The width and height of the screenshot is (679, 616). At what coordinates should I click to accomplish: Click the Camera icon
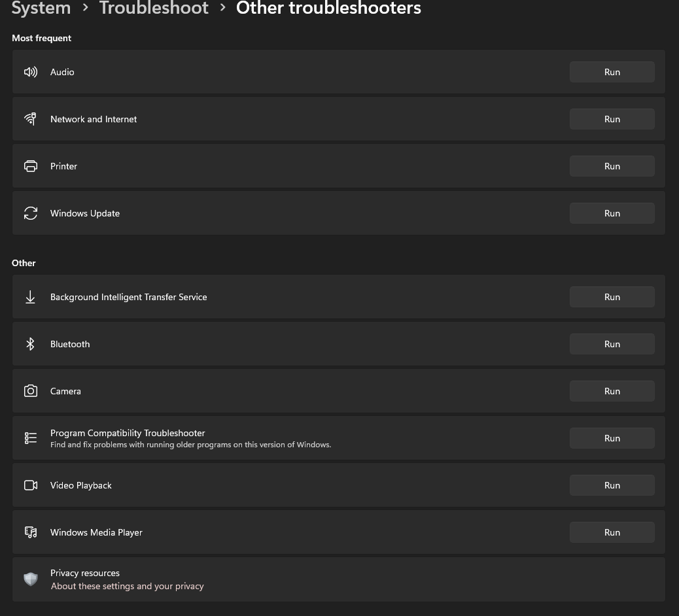31,391
